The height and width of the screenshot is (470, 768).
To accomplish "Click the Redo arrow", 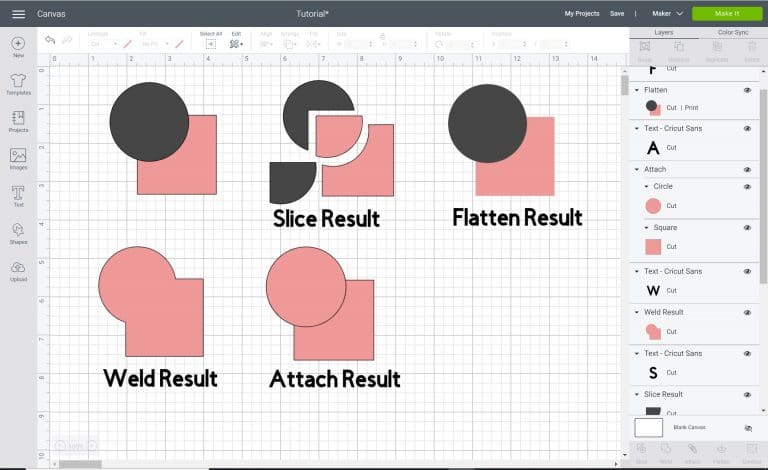I will click(x=67, y=40).
